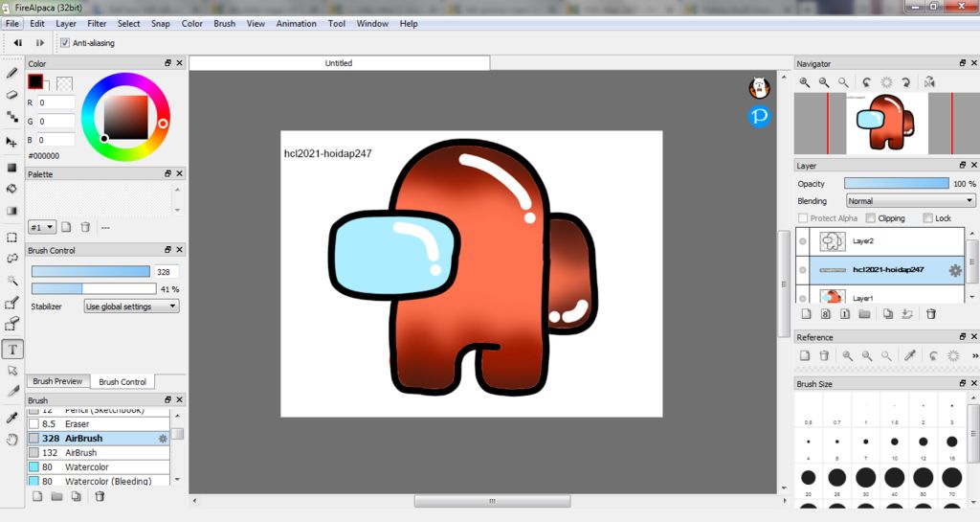
Task: Toggle the Anti-aliasing checkbox
Action: (64, 43)
